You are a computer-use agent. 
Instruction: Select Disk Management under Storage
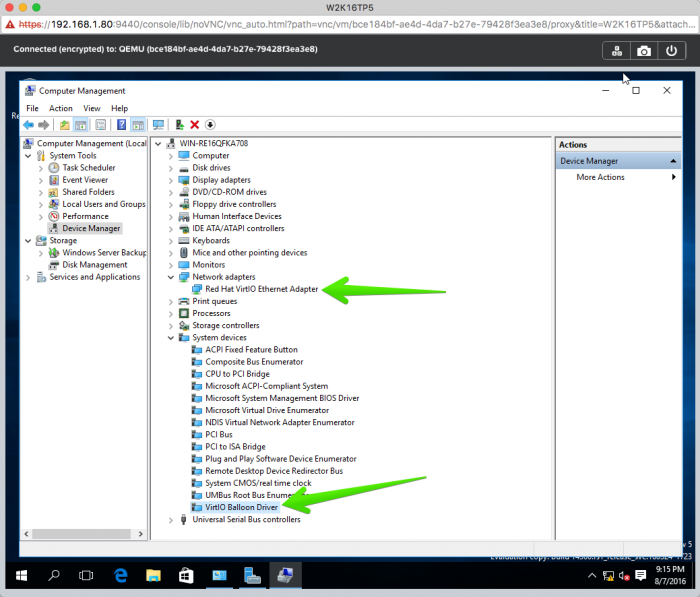point(95,265)
